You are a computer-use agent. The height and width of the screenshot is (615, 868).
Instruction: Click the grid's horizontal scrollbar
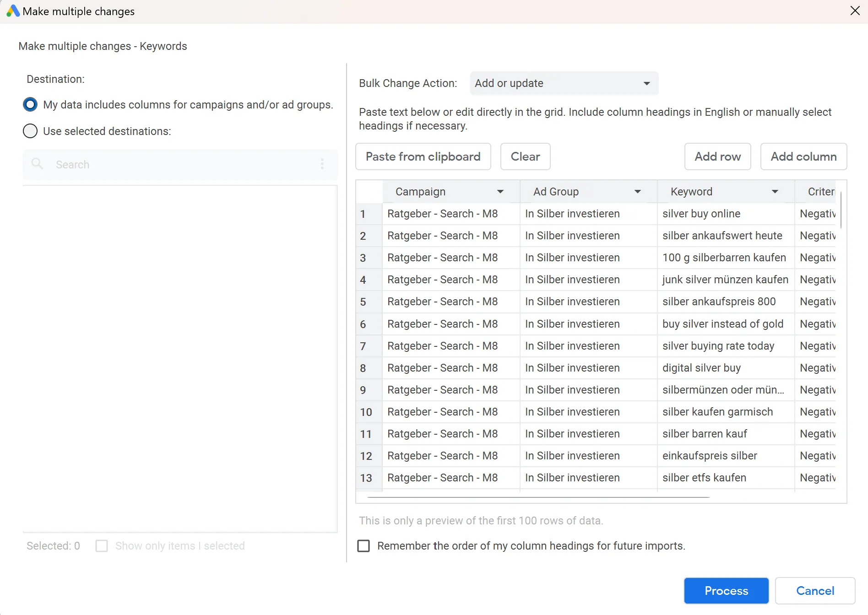538,497
